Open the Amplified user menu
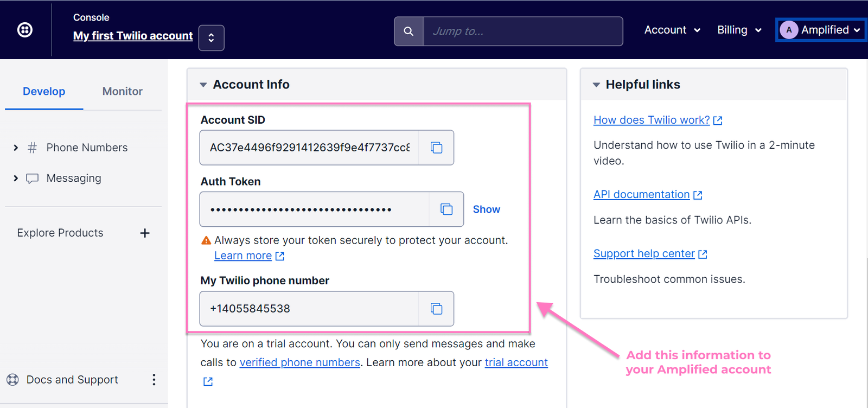 tap(820, 30)
